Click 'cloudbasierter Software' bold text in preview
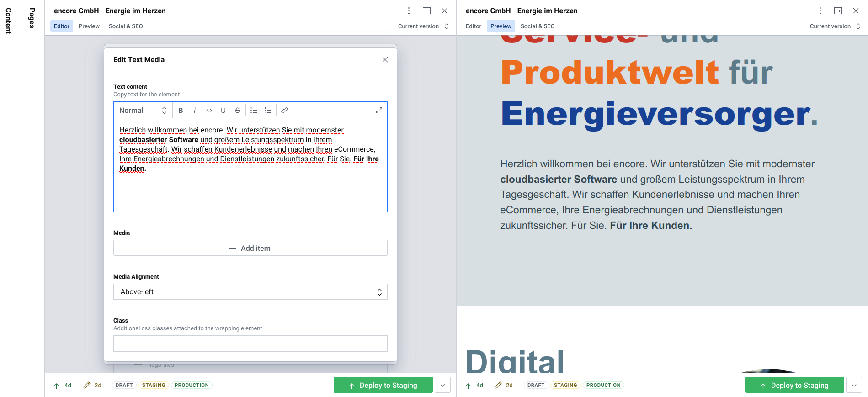This screenshot has height=397, width=868. point(559,179)
